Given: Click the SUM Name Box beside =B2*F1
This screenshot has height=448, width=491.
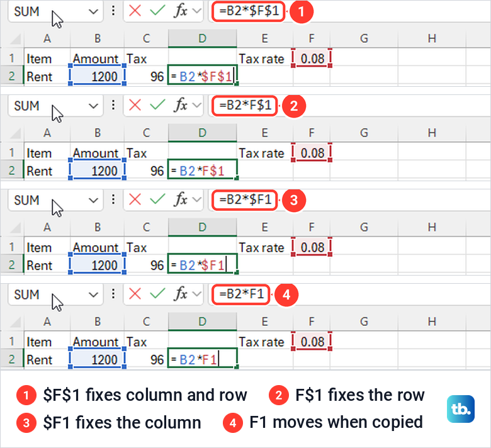Looking at the screenshot, I should coord(55,294).
